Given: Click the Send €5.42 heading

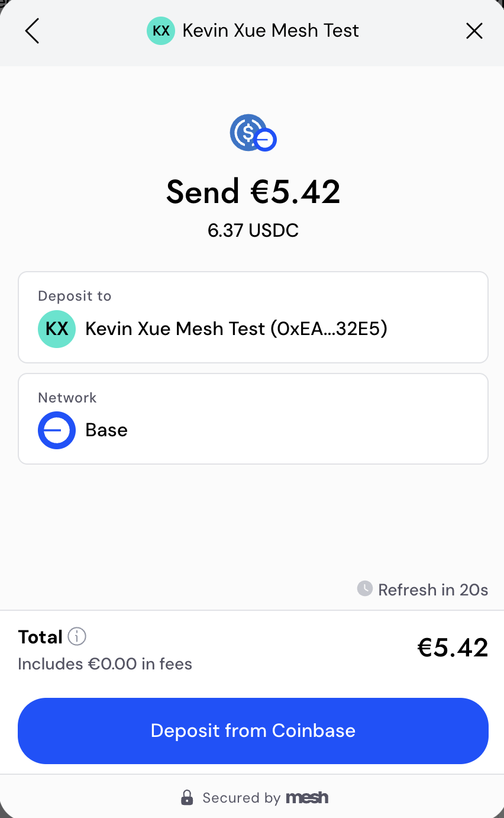Looking at the screenshot, I should coord(253,192).
